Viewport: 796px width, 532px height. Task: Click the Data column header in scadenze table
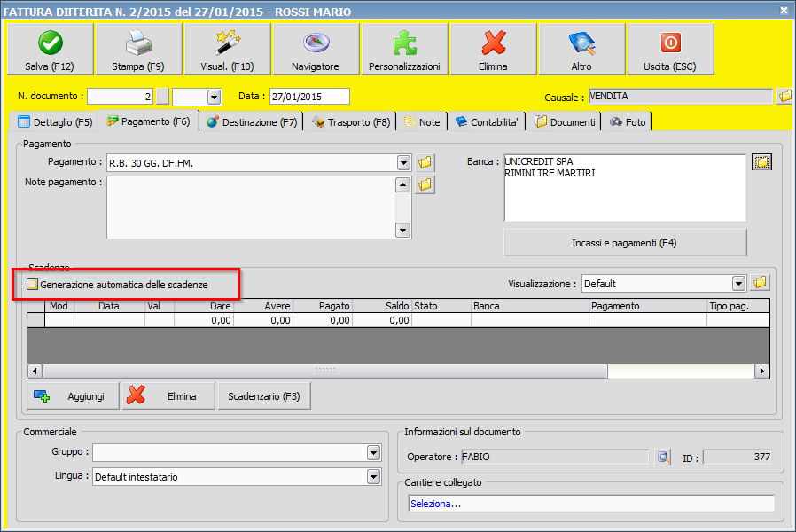pos(110,306)
